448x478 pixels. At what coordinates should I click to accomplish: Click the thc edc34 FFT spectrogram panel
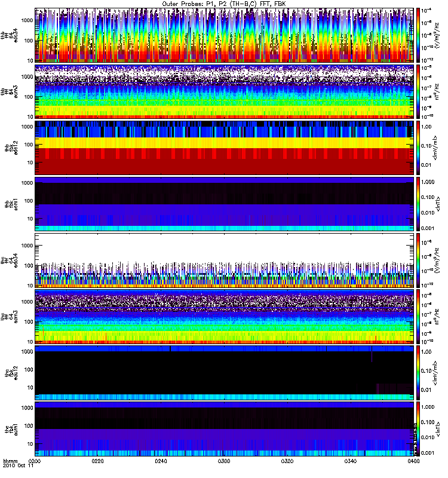click(x=224, y=261)
